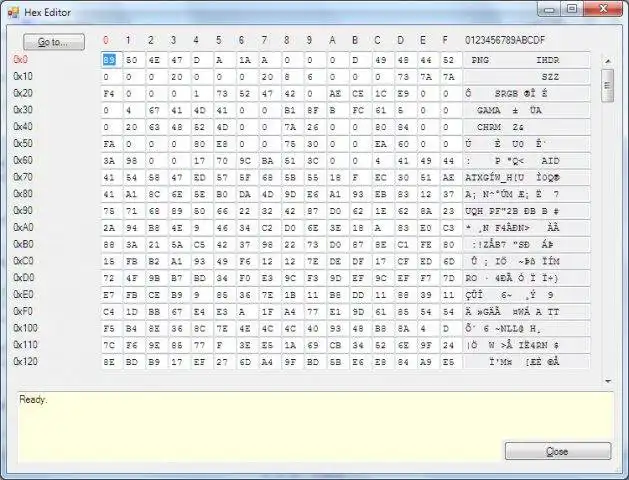Open the Go to... dialog
629x480 pixels.
[54, 42]
